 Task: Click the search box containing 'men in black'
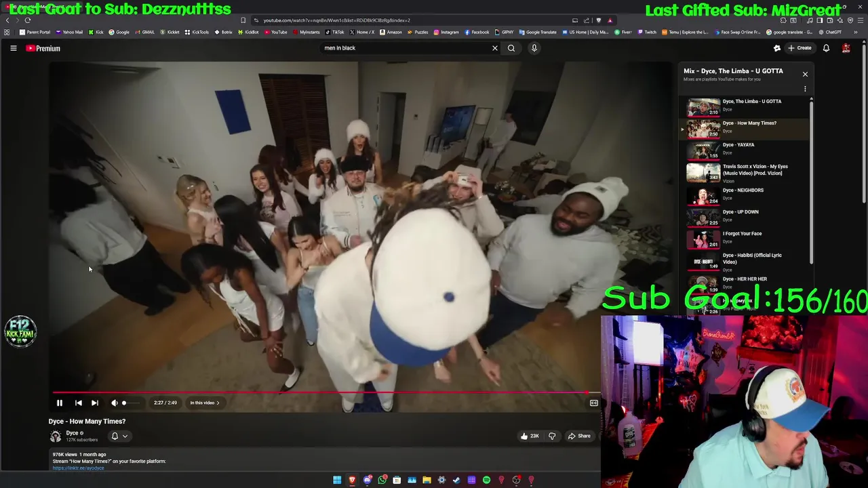click(x=406, y=48)
